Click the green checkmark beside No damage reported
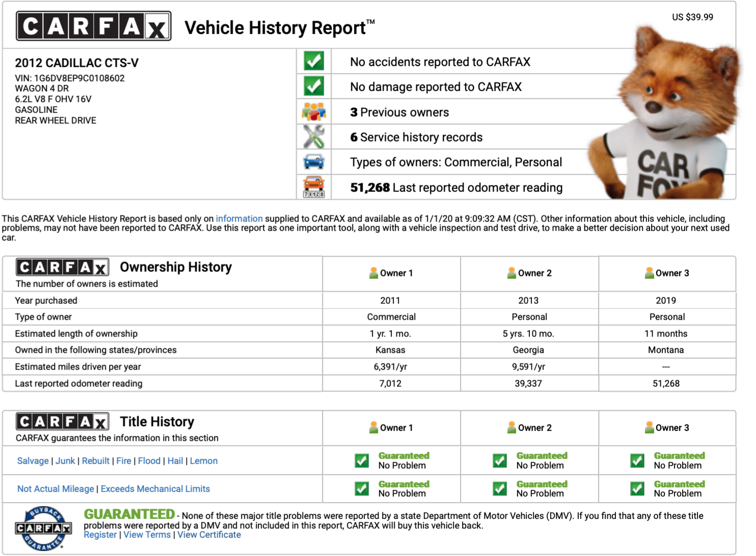Screen dimensions: 756x556 [x=314, y=86]
